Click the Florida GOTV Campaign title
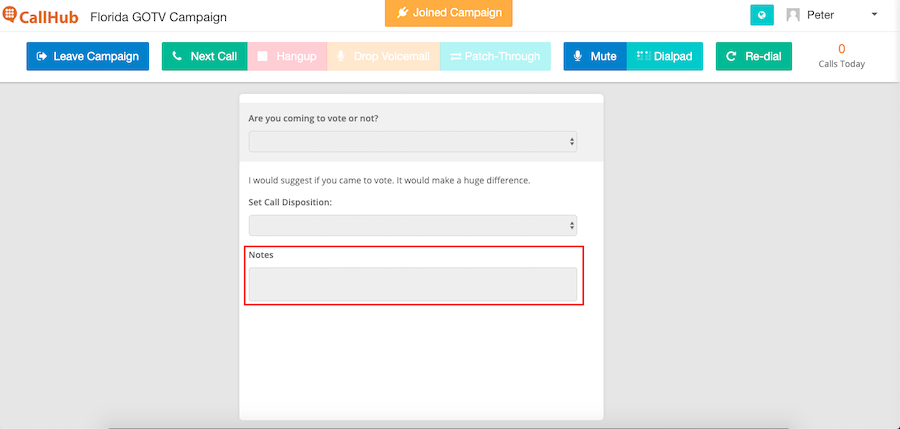Viewport: 900px width, 429px height. click(x=158, y=17)
